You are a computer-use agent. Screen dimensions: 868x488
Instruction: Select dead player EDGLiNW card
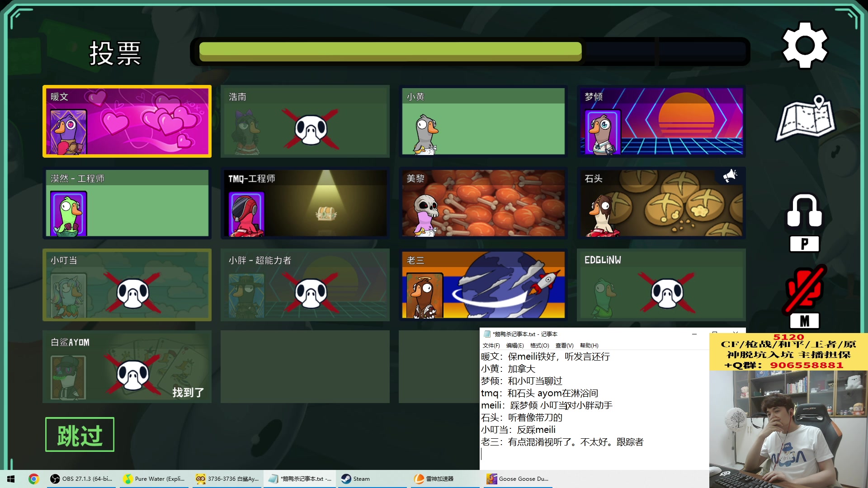[661, 285]
